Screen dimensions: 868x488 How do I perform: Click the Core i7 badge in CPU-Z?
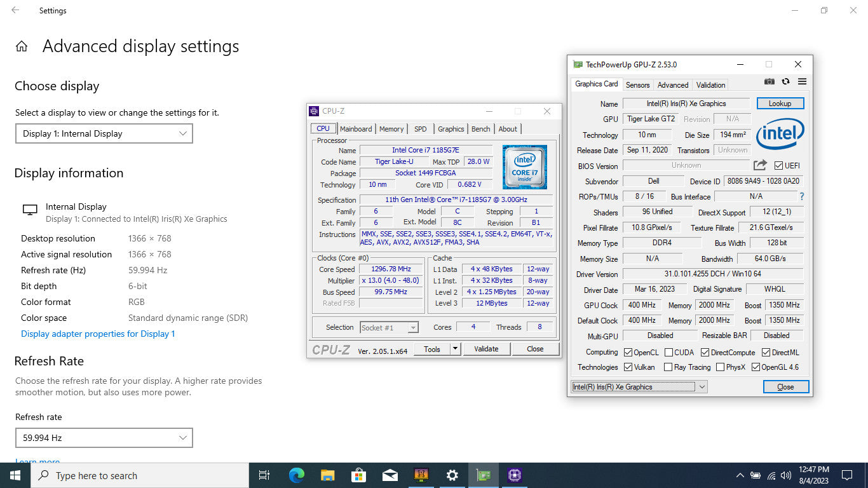click(524, 168)
